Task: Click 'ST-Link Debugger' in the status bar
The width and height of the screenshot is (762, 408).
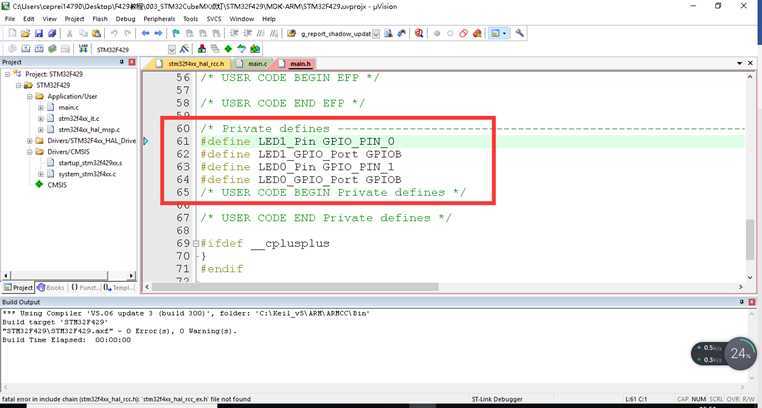Action: (496, 399)
